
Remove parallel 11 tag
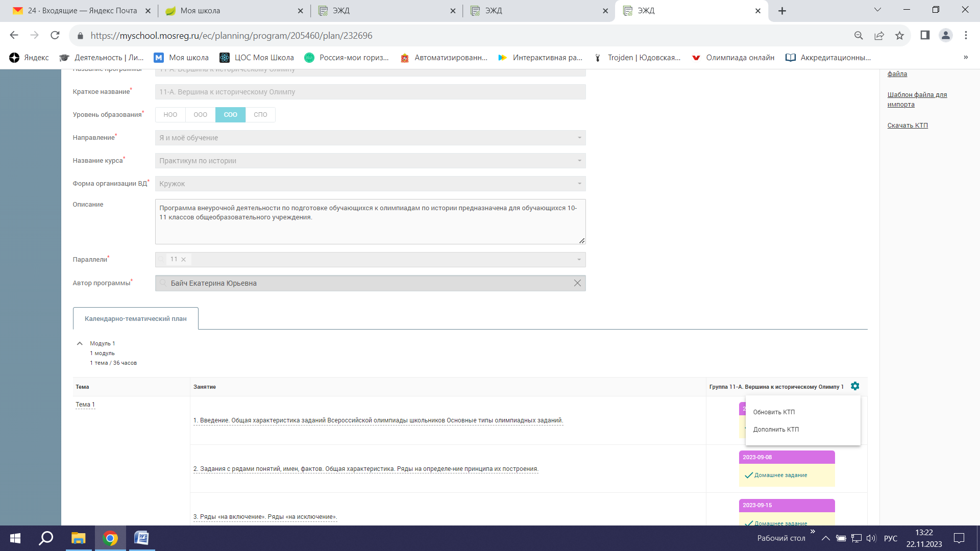183,260
